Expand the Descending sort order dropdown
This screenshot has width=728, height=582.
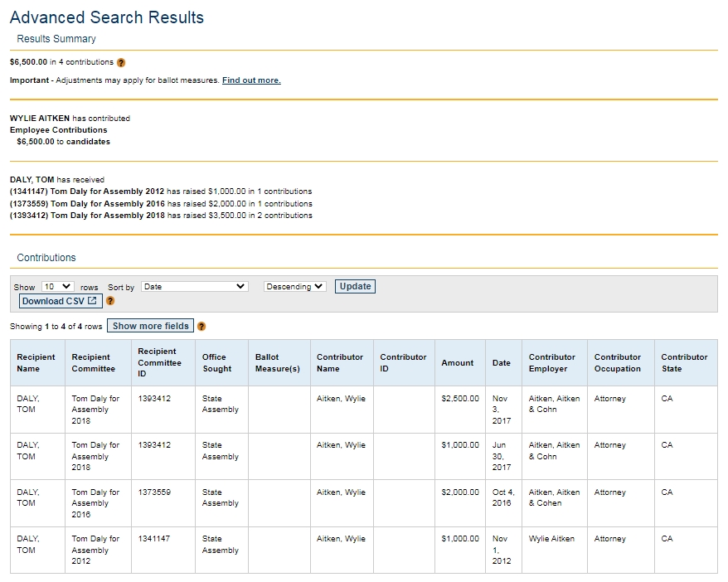(x=295, y=287)
